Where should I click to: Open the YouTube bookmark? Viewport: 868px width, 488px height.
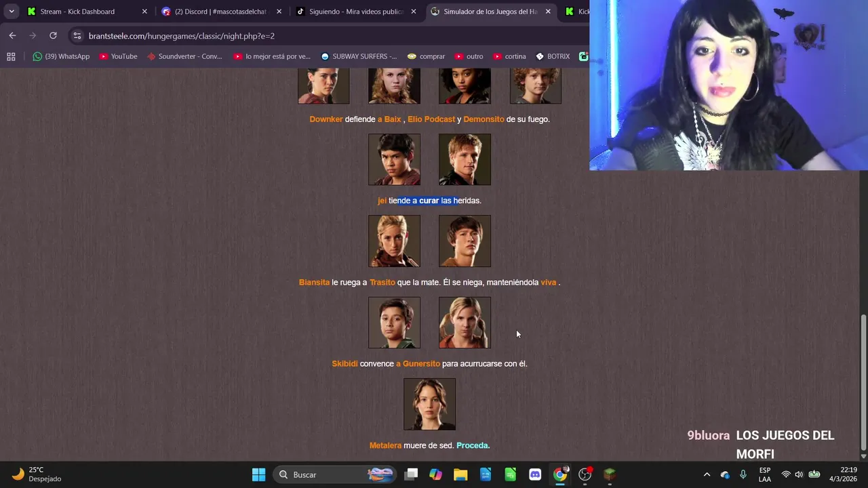(118, 56)
